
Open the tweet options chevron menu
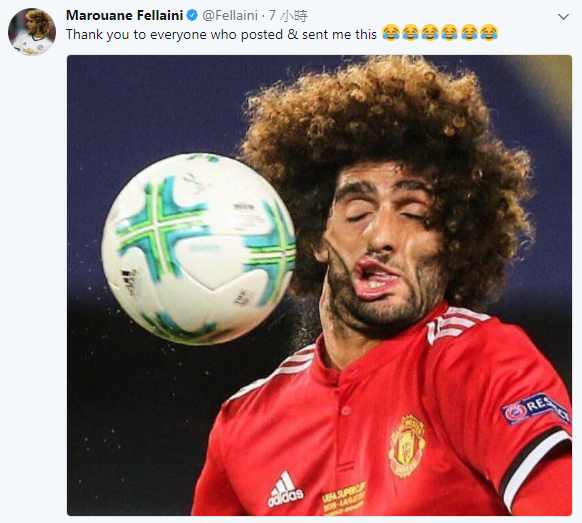point(563,17)
